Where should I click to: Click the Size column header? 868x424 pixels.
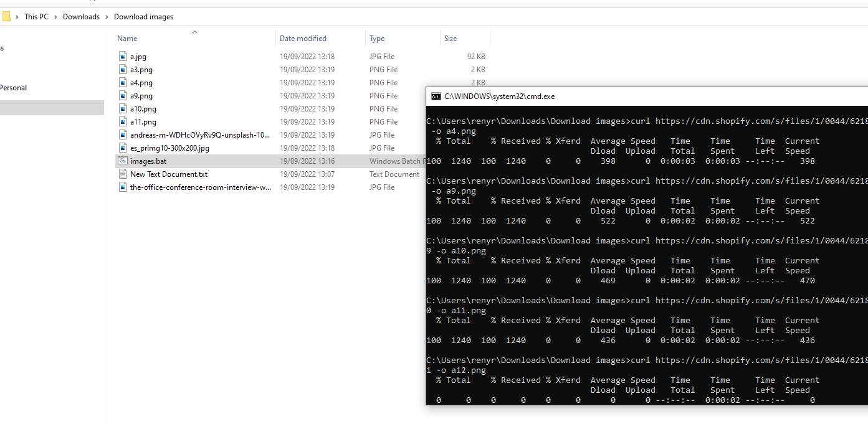451,39
